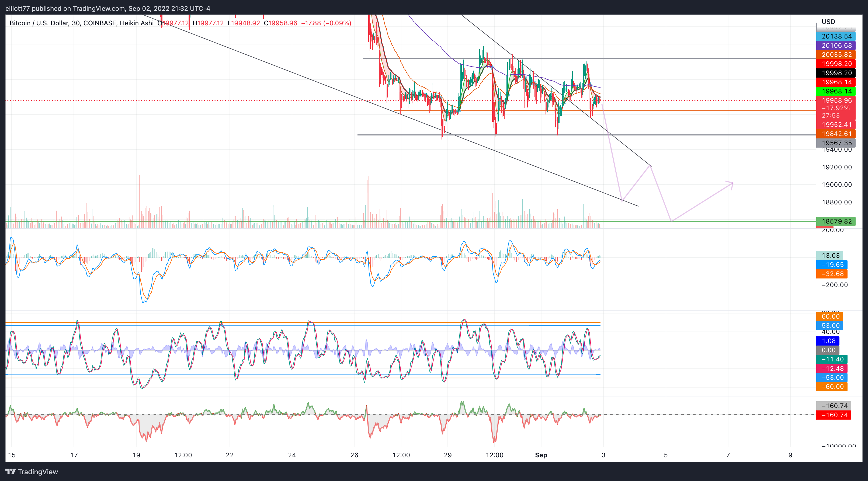Click the 19200.00 price axis value
The image size is (868, 481).
coord(837,167)
